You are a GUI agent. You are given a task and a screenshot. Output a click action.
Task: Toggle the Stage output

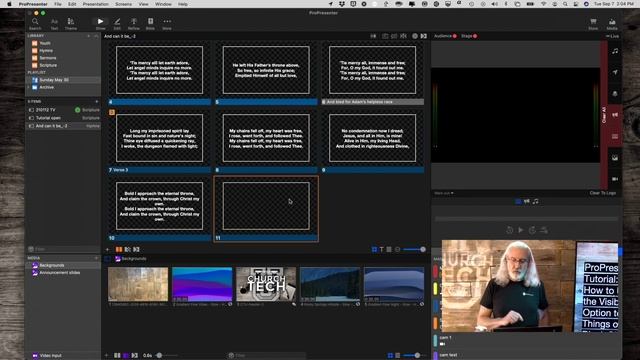tap(469, 36)
